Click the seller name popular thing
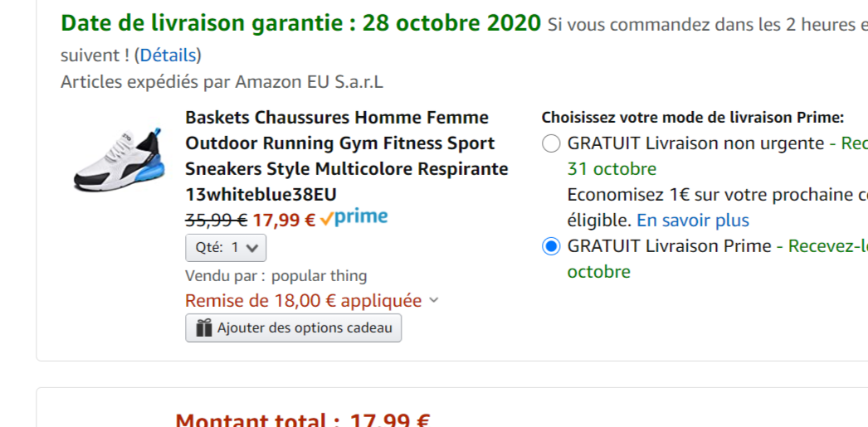Screen dimensions: 868x427 319,276
